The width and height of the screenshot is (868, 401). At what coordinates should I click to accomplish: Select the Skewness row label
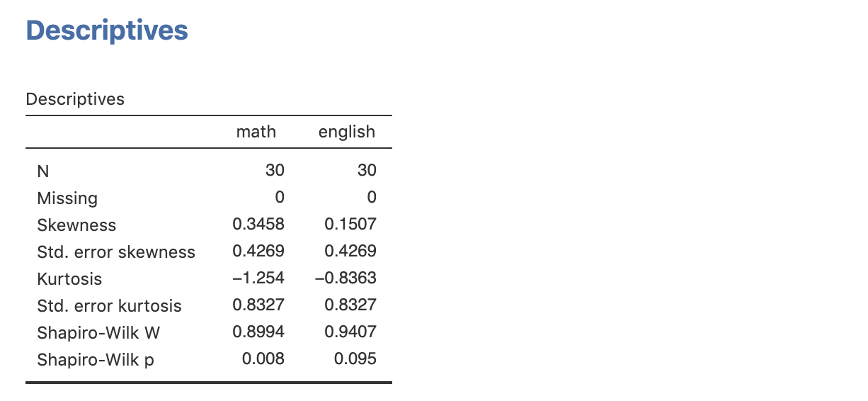[76, 225]
